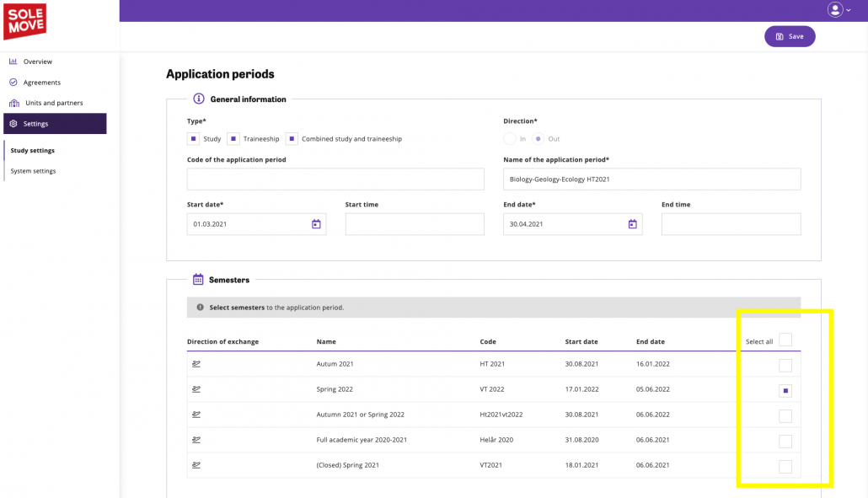Screen dimensions: 868x498
Task: Click the General information info icon
Action: (x=199, y=99)
